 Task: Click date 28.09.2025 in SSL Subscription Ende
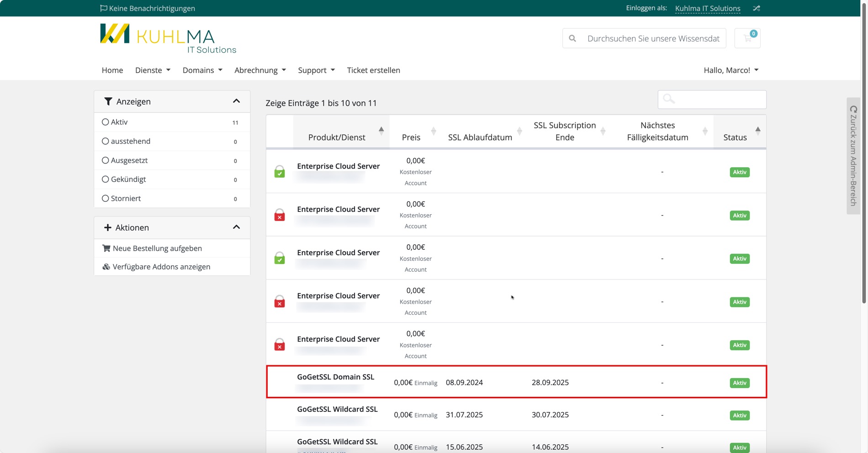tap(550, 382)
